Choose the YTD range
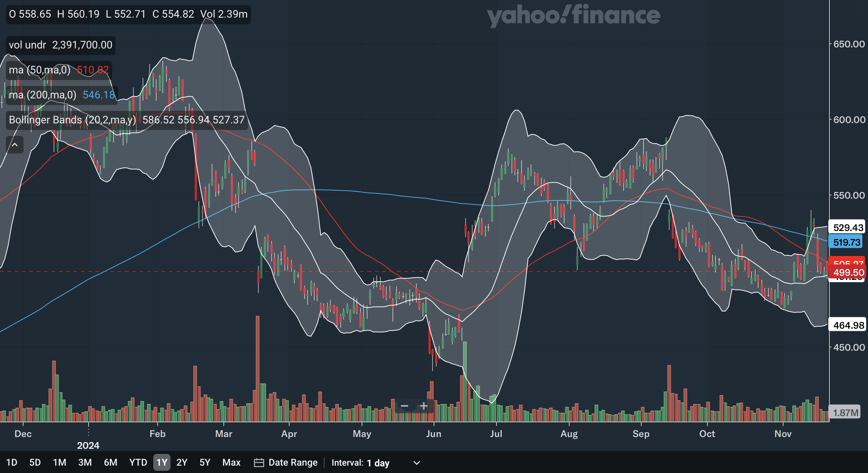 tap(138, 462)
